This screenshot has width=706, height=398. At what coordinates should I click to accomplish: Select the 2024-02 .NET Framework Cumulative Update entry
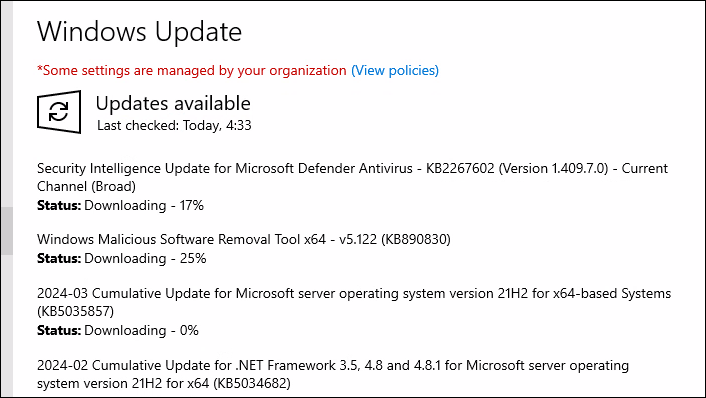(x=333, y=374)
